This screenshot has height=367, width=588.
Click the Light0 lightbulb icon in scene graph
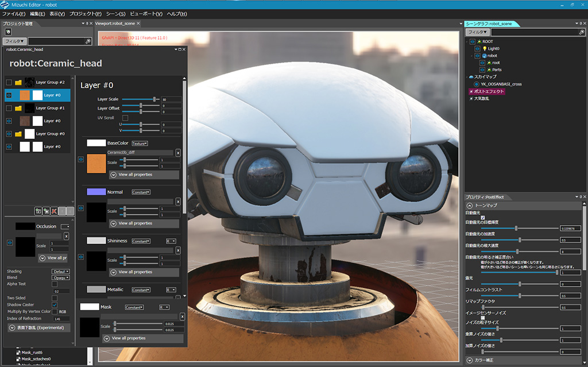[483, 49]
